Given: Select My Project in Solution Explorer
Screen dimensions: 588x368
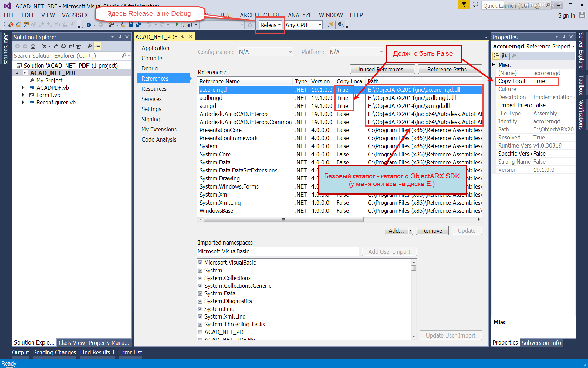Looking at the screenshot, I should coord(49,80).
